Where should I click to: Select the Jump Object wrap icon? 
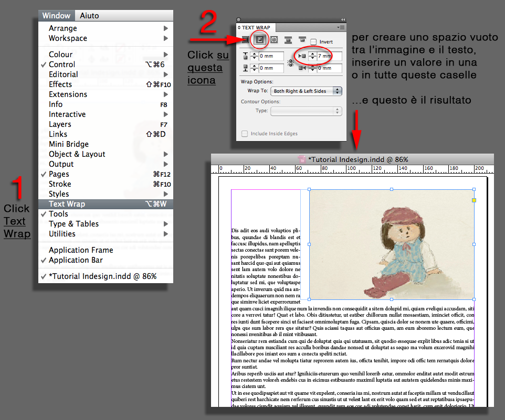pos(288,39)
